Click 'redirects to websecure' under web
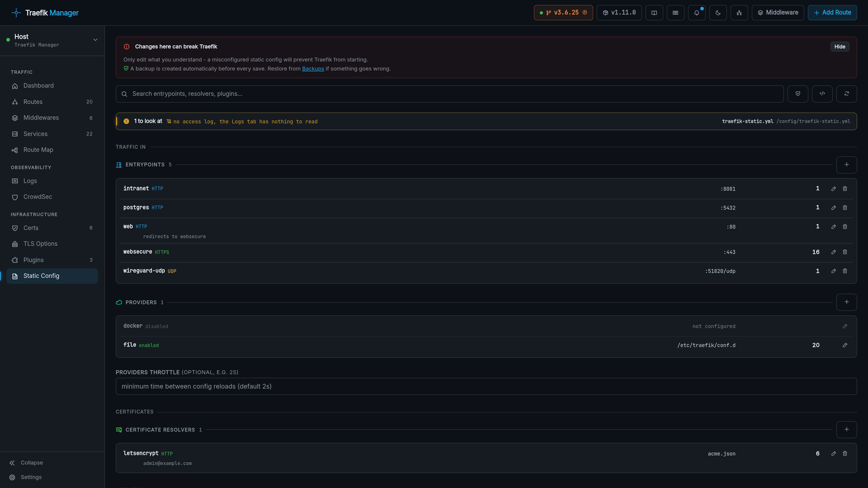 click(x=175, y=237)
